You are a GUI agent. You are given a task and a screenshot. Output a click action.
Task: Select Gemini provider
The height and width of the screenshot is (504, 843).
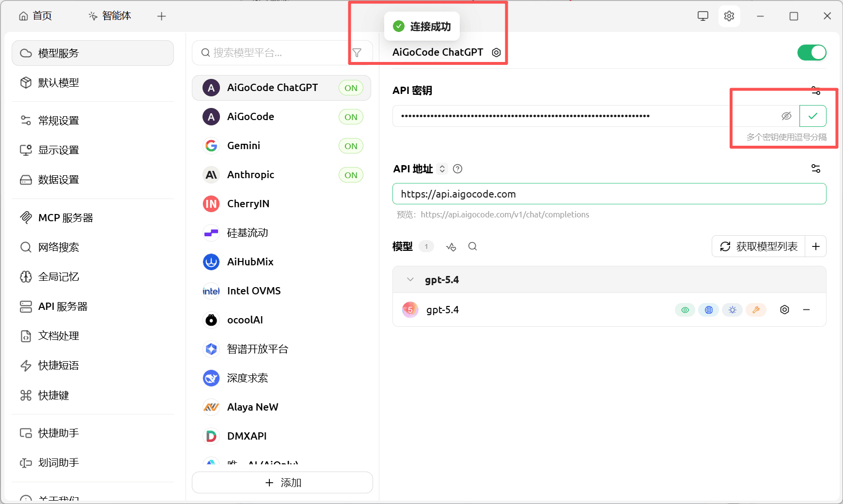tap(281, 146)
